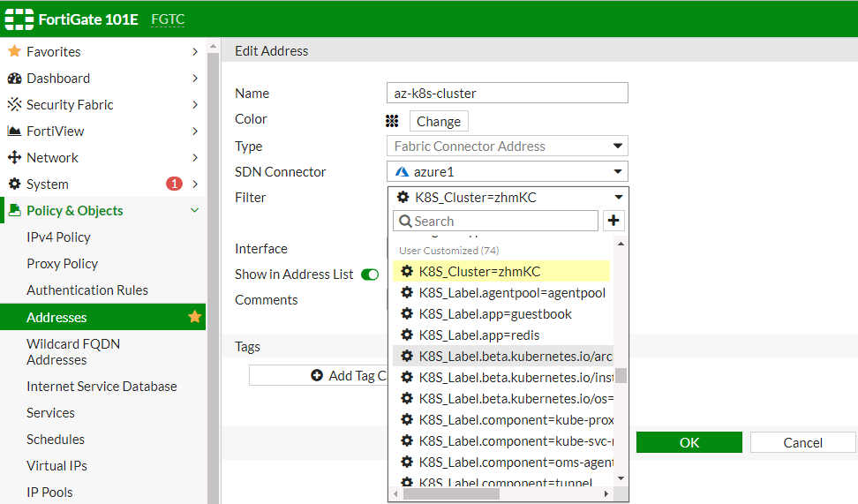Select K8S_Label.component=oms-agent option
The width and height of the screenshot is (858, 504).
(x=503, y=463)
